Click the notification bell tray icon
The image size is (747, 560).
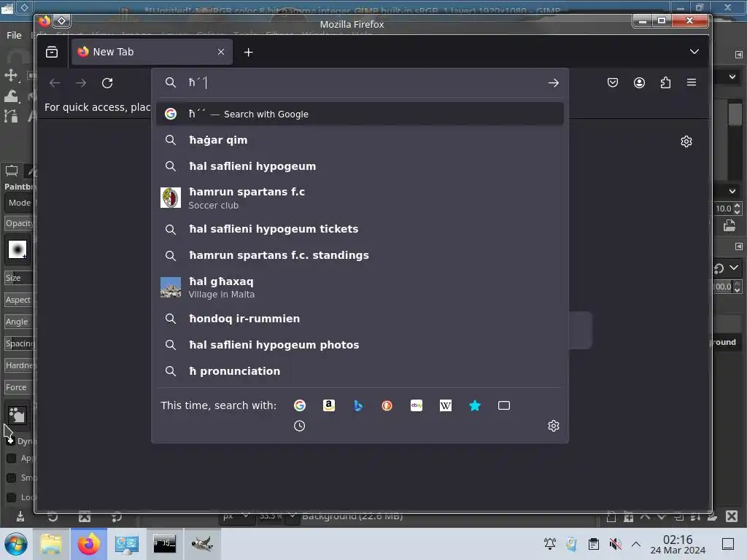[550, 544]
